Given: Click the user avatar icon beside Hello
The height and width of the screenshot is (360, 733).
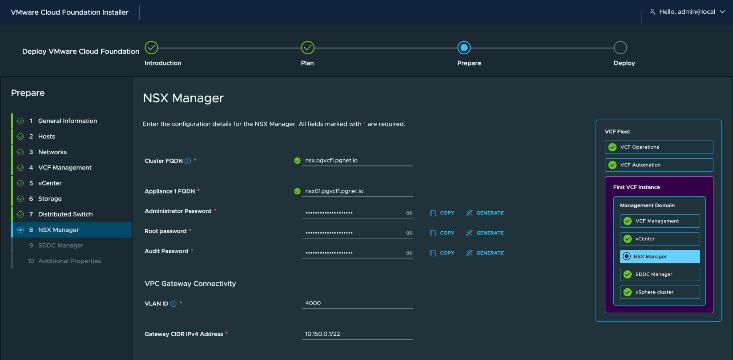Looking at the screenshot, I should tap(653, 12).
